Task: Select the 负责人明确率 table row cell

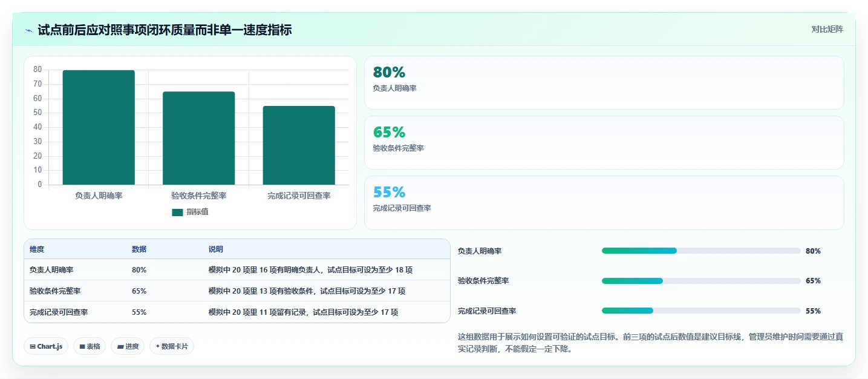Action: coord(51,270)
